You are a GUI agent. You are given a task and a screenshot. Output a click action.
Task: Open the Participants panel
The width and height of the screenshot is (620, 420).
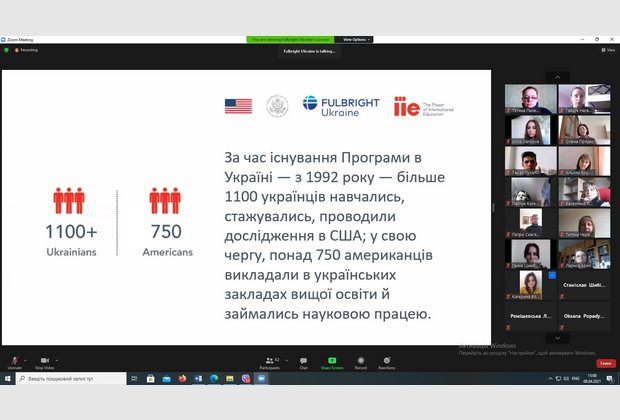[270, 362]
